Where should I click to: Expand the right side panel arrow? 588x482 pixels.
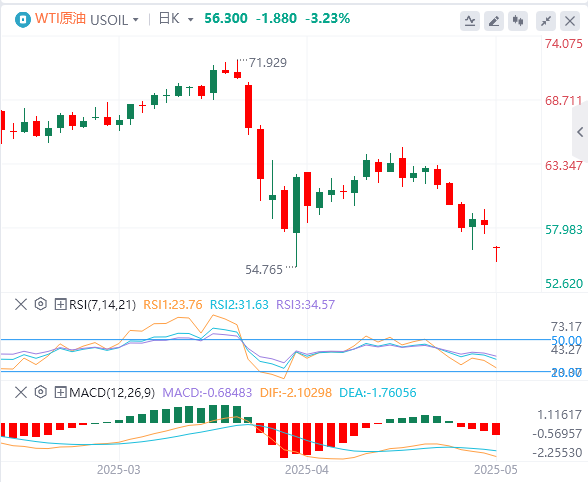point(580,132)
